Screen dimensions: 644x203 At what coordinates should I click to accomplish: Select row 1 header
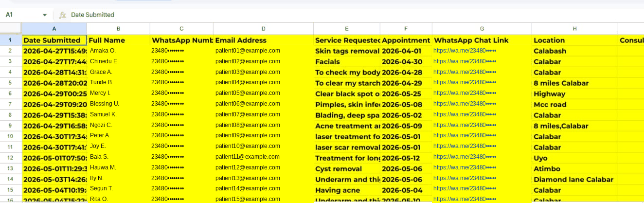pos(11,40)
